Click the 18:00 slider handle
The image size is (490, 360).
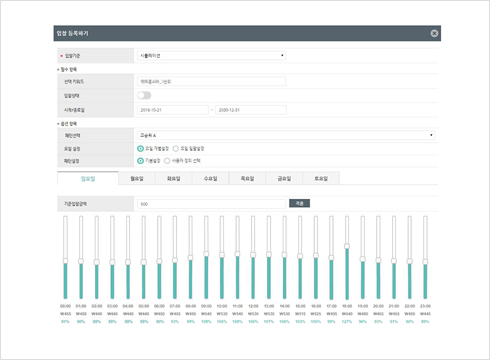click(x=347, y=246)
